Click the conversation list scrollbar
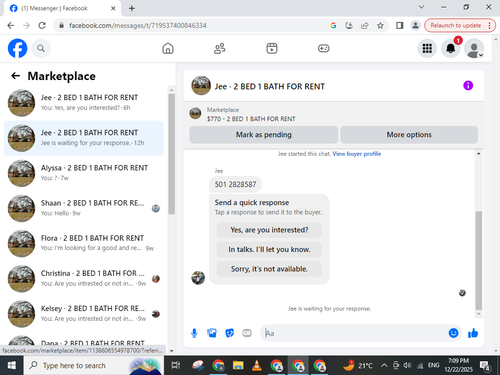 [x=171, y=153]
